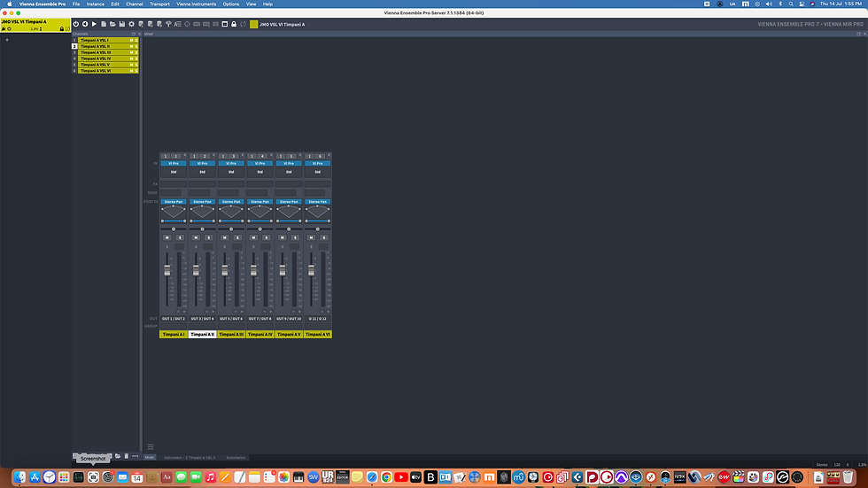Toggle the window layout icon in toolbar

click(225, 24)
